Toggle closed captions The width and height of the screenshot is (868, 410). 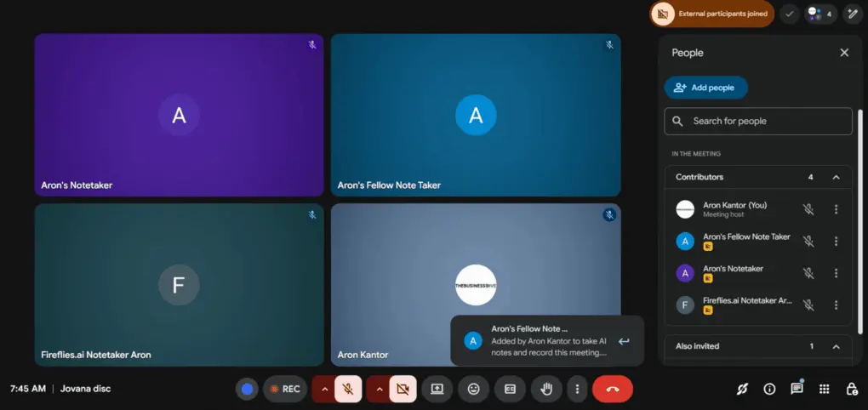(510, 389)
